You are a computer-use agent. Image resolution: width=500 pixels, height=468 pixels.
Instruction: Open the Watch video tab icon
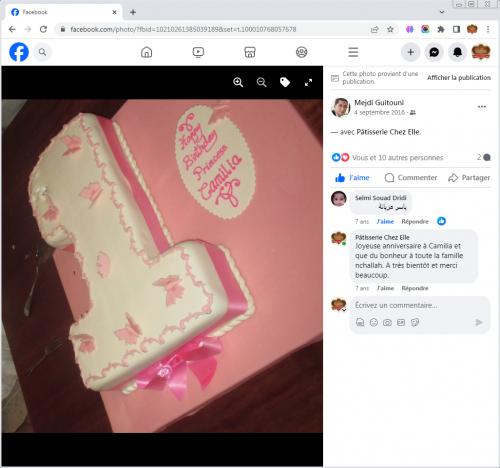[198, 52]
